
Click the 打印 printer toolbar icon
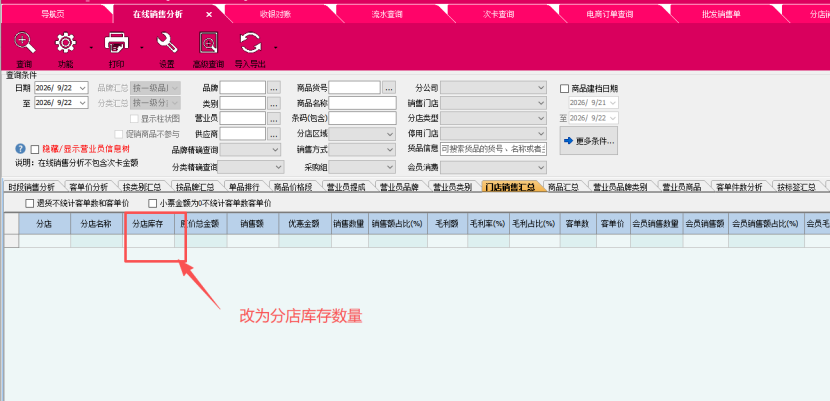116,43
